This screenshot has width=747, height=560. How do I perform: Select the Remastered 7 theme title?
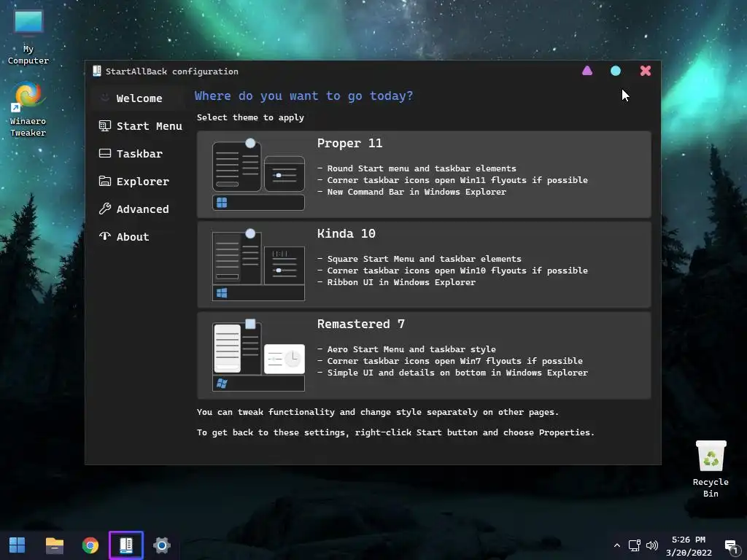coord(361,324)
